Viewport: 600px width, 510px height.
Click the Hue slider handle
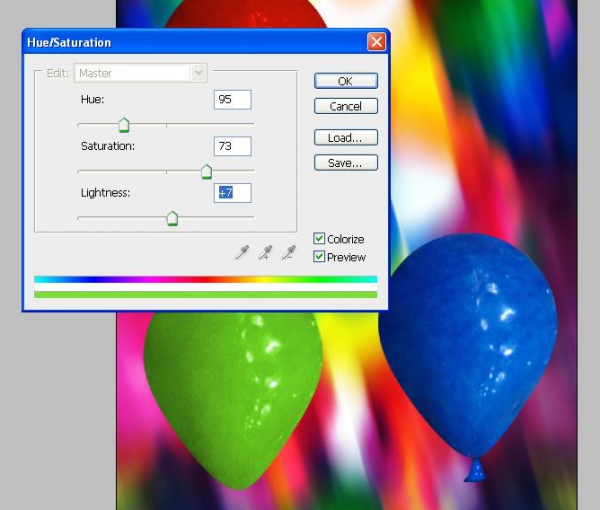(x=124, y=125)
